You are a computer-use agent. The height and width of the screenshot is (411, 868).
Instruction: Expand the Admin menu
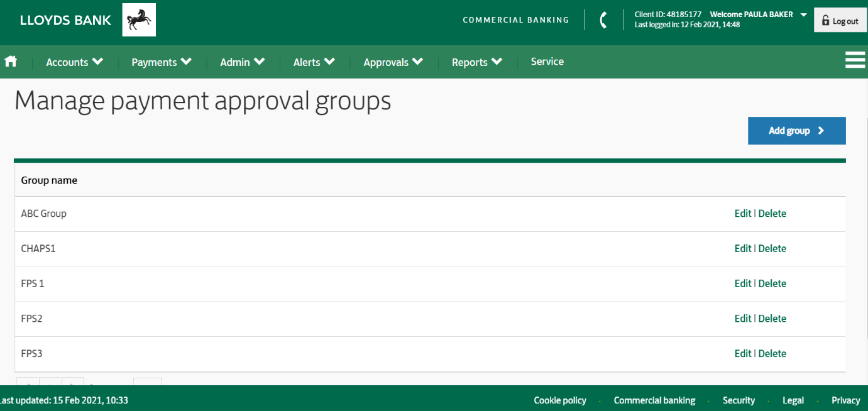[x=243, y=62]
